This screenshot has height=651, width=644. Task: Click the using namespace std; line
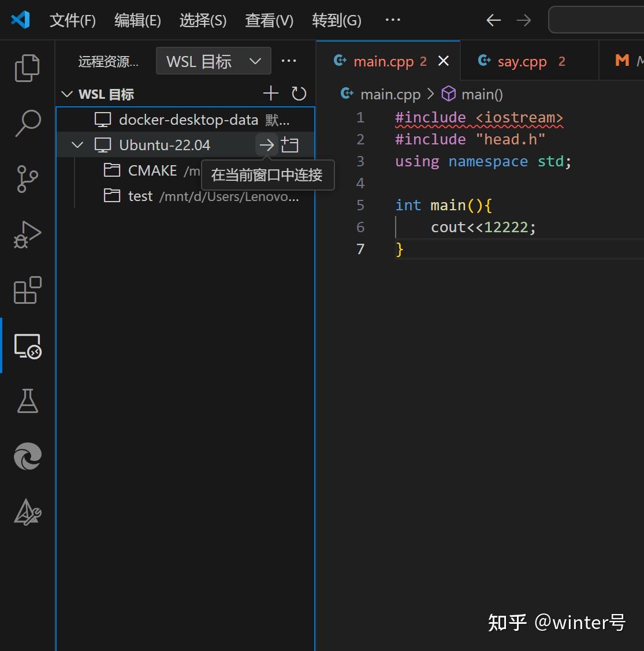[483, 162]
